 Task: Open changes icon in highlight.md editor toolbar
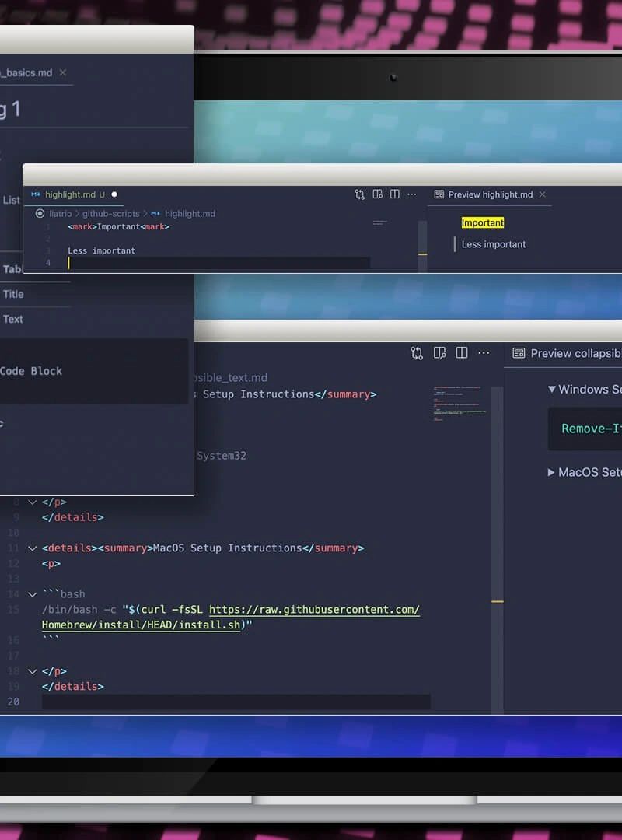[x=359, y=194]
